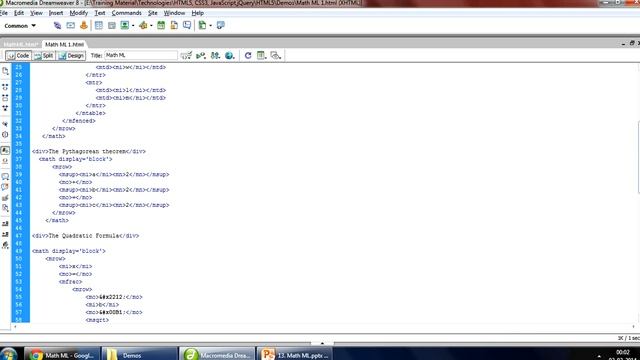The image size is (640, 360).
Task: Open Documents list on coding toolbar
Action: (x=5, y=71)
